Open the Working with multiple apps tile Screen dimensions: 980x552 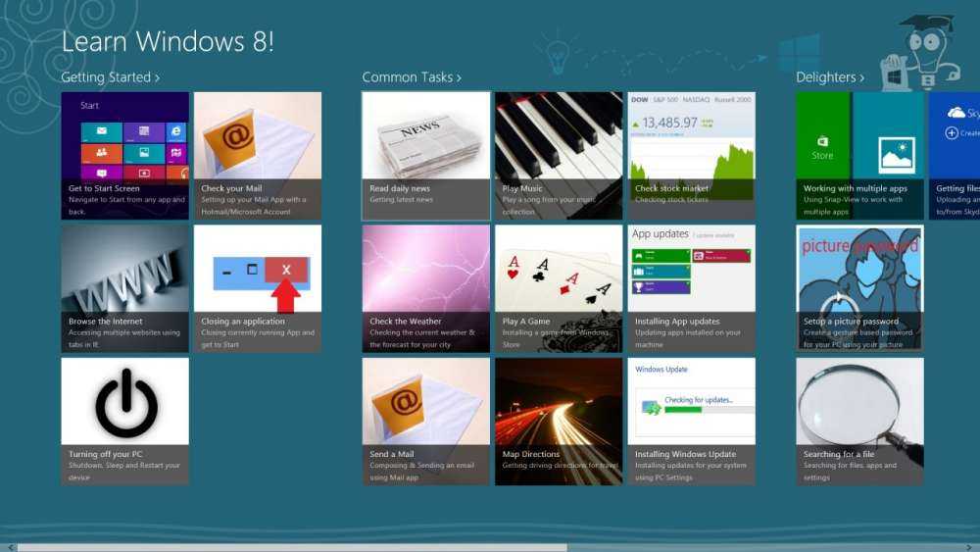coord(860,156)
